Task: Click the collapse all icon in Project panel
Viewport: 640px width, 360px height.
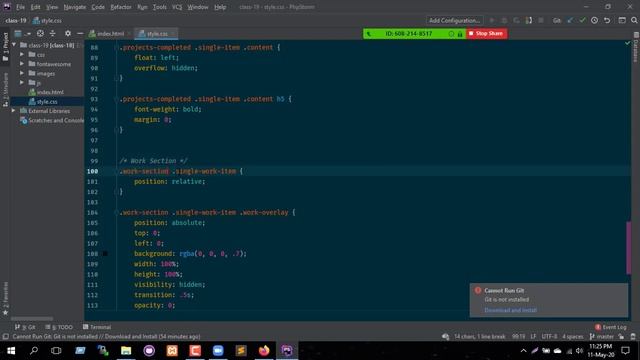Action: pos(53,33)
